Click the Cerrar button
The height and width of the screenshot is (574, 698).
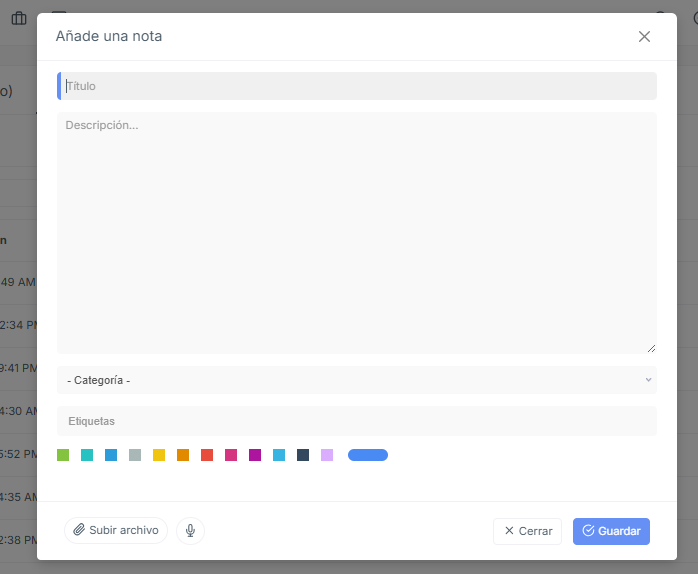[x=528, y=531]
